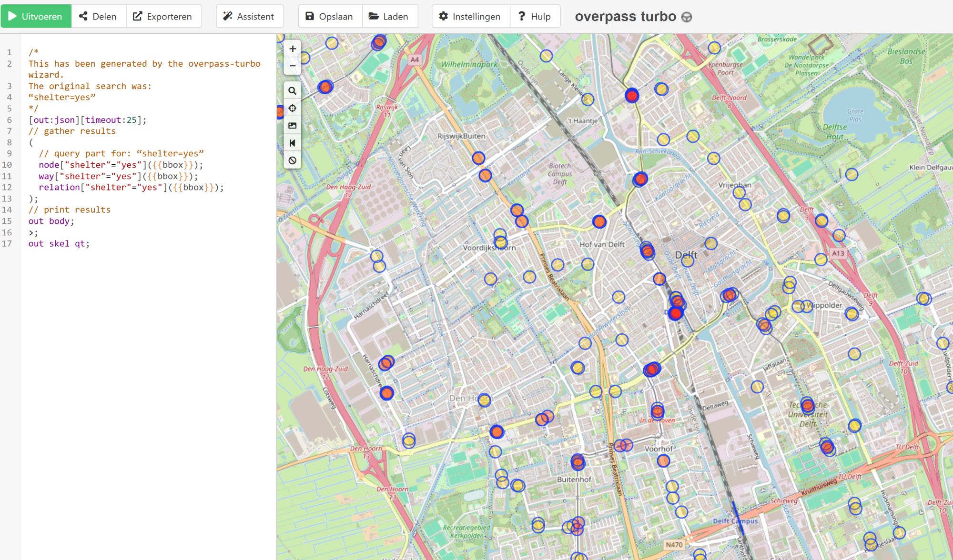The width and height of the screenshot is (953, 560).
Task: Select the orange marker near Hof van Delft
Action: click(x=599, y=221)
